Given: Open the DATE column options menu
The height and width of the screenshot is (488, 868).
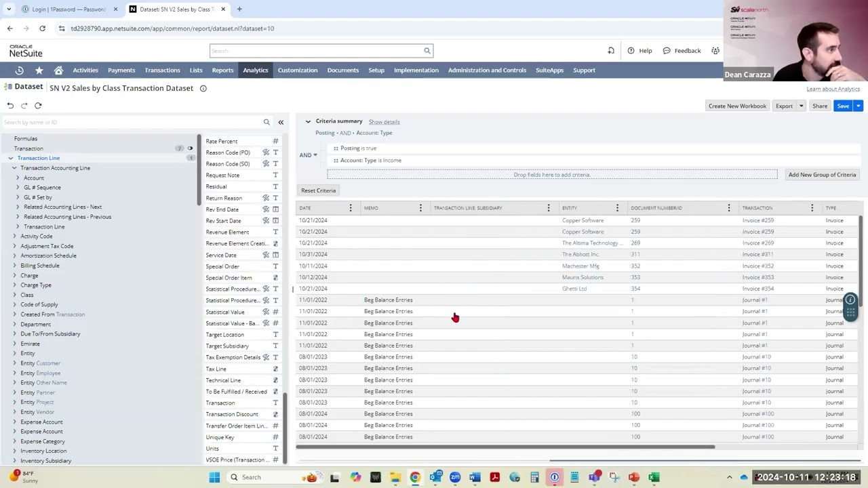Looking at the screenshot, I should pyautogui.click(x=351, y=208).
